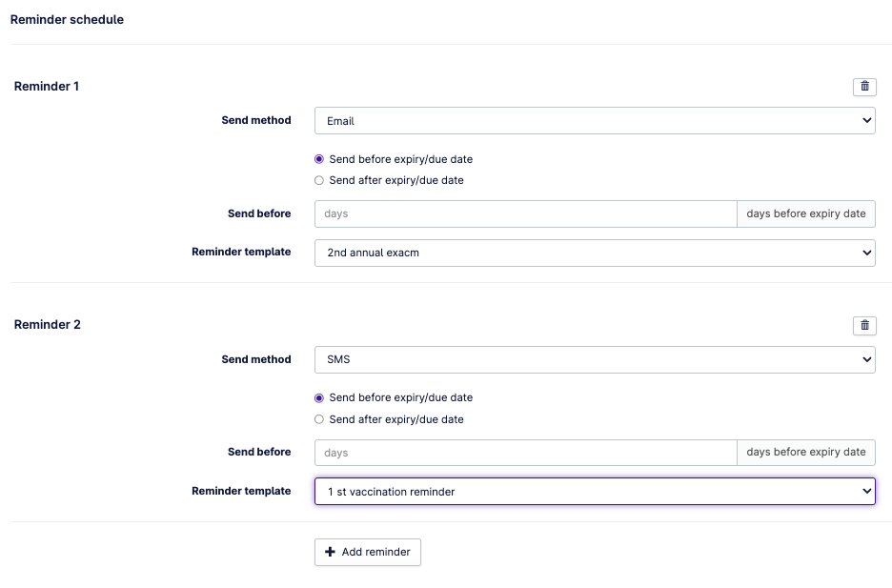Click the days input field in Reminder 2

pos(525,452)
